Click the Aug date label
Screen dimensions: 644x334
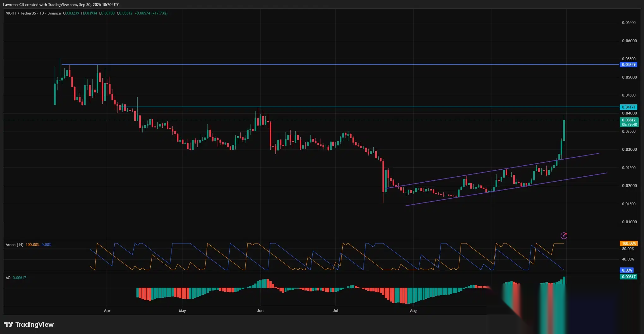pyautogui.click(x=413, y=311)
